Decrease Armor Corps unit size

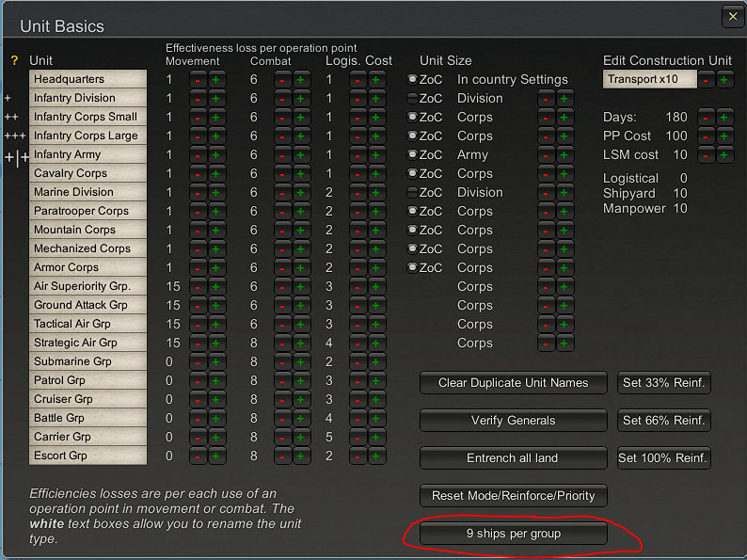click(x=546, y=268)
